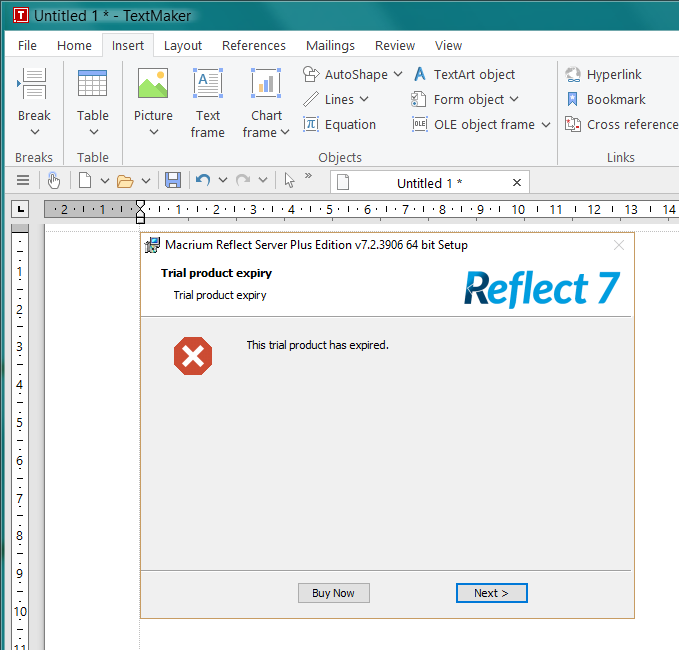The width and height of the screenshot is (679, 650).
Task: Insert a TextArt object
Action: point(464,75)
